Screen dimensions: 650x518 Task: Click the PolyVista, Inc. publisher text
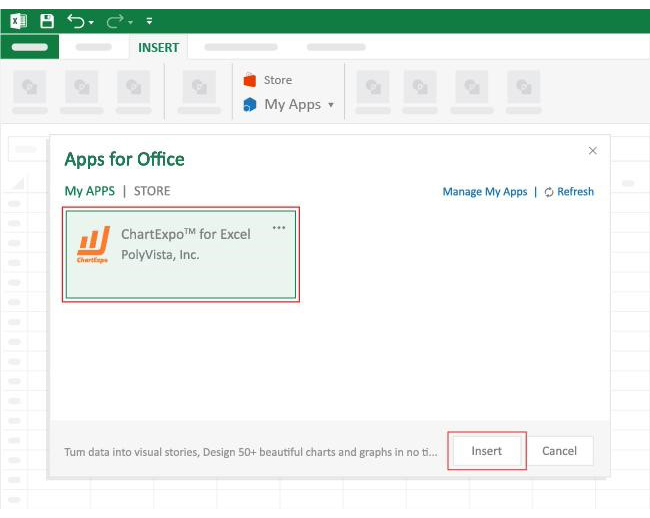160,255
